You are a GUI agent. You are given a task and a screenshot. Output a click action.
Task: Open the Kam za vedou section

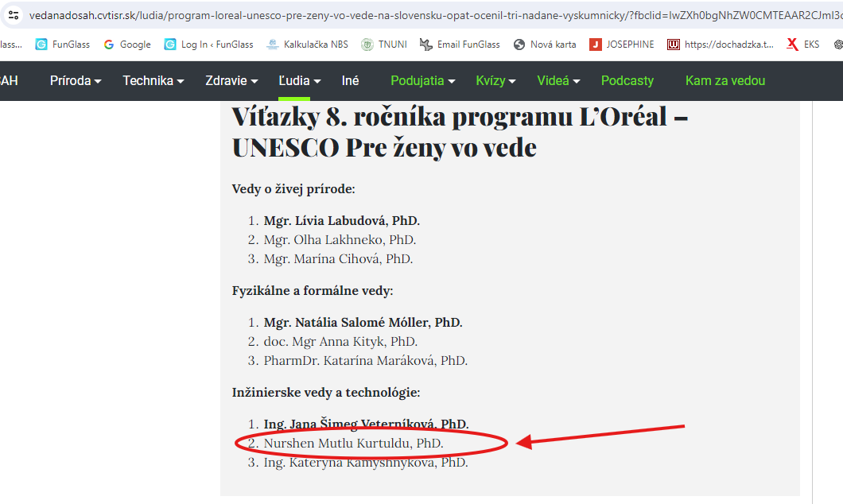click(725, 80)
